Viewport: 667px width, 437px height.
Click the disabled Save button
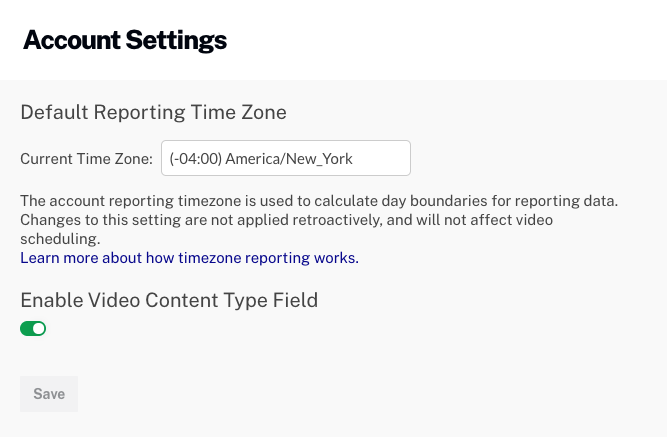[49, 394]
